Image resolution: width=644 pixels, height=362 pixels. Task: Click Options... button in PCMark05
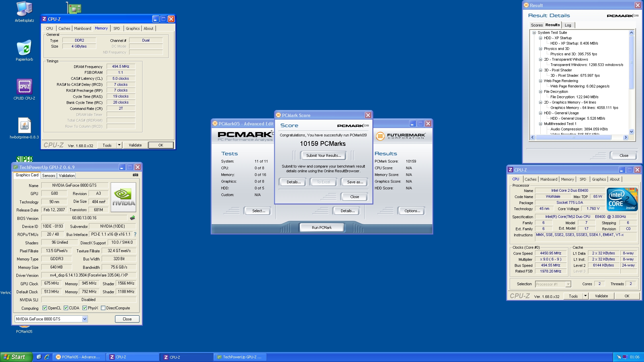point(412,211)
